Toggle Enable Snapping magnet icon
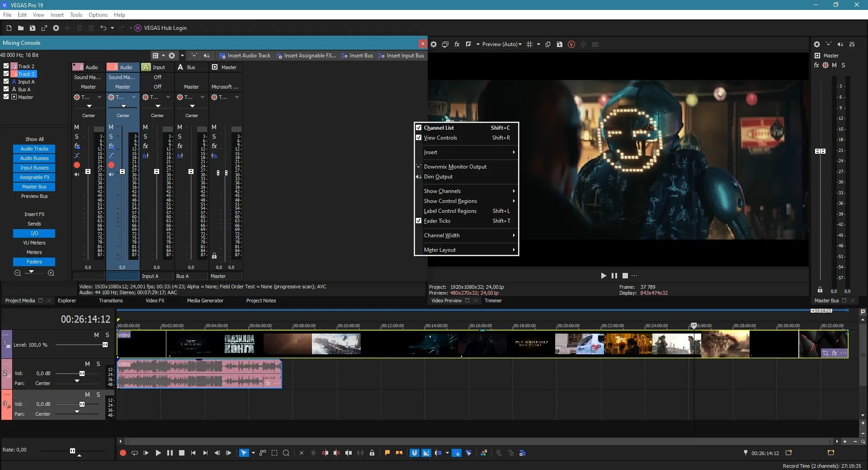This screenshot has height=470, width=868. [x=415, y=453]
